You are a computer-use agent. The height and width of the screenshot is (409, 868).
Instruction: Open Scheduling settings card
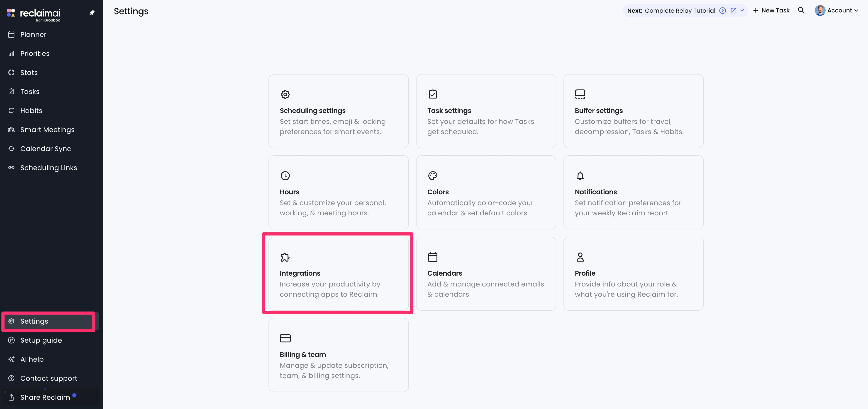tap(338, 111)
